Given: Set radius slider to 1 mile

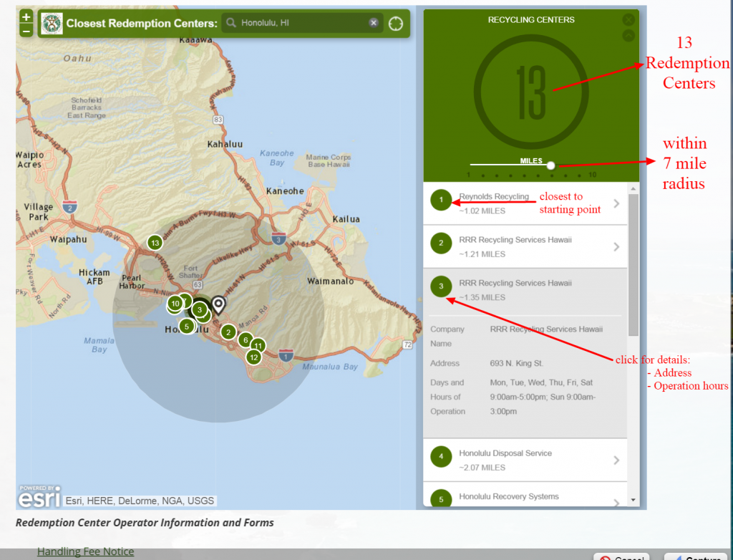Looking at the screenshot, I should coord(468,175).
